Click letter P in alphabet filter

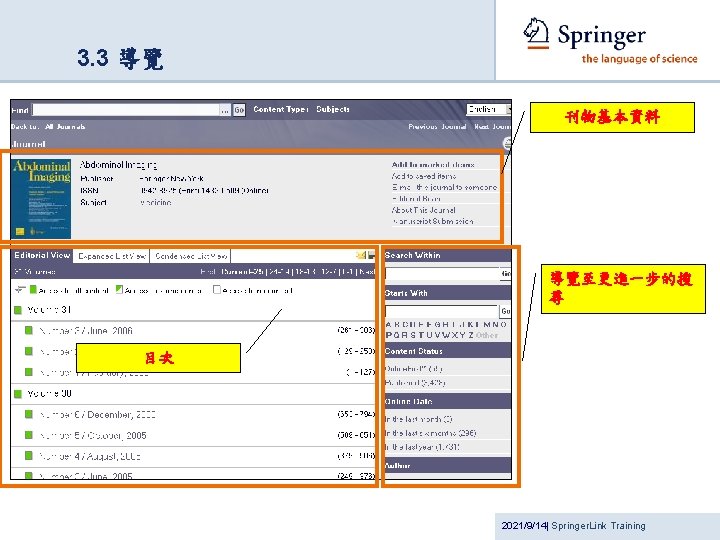click(389, 335)
